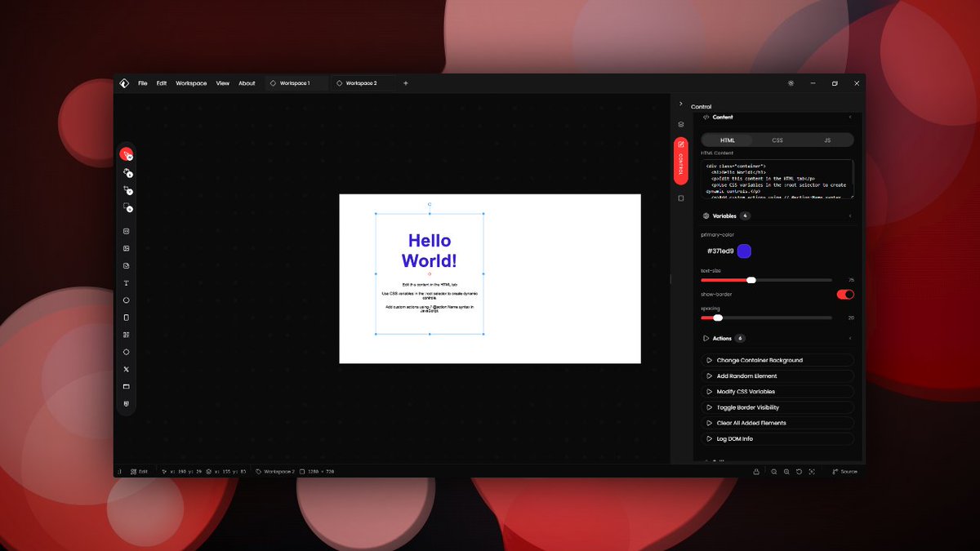Open the File menu
The image size is (980, 551).
point(143,83)
